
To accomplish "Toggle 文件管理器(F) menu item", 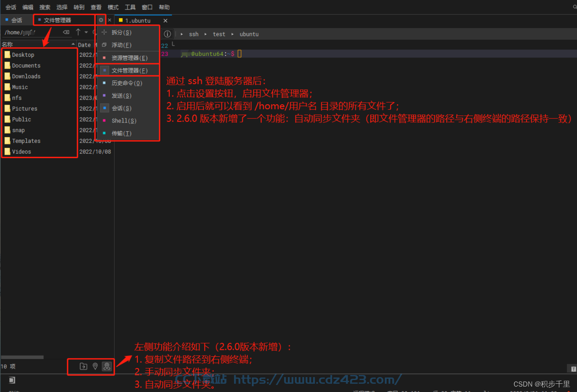I will [128, 70].
